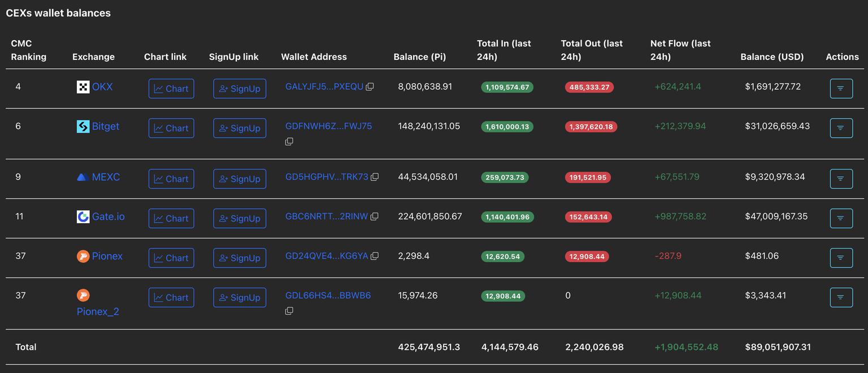Copy the OKX wallet address using copy icon
The image size is (868, 373).
tap(370, 86)
